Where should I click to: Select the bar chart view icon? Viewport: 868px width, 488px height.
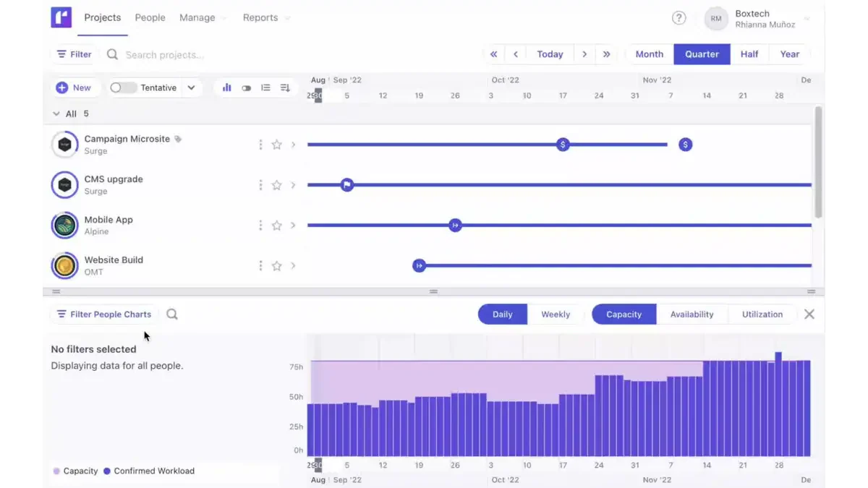tap(226, 87)
